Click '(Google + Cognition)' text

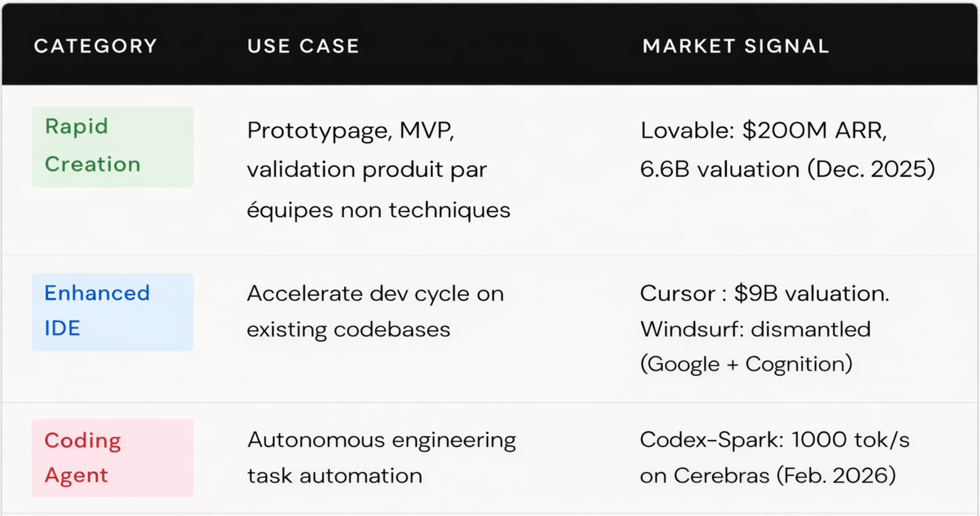[x=746, y=364]
